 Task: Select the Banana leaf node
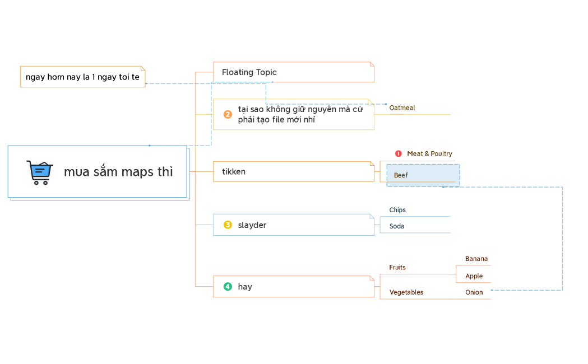(x=476, y=259)
